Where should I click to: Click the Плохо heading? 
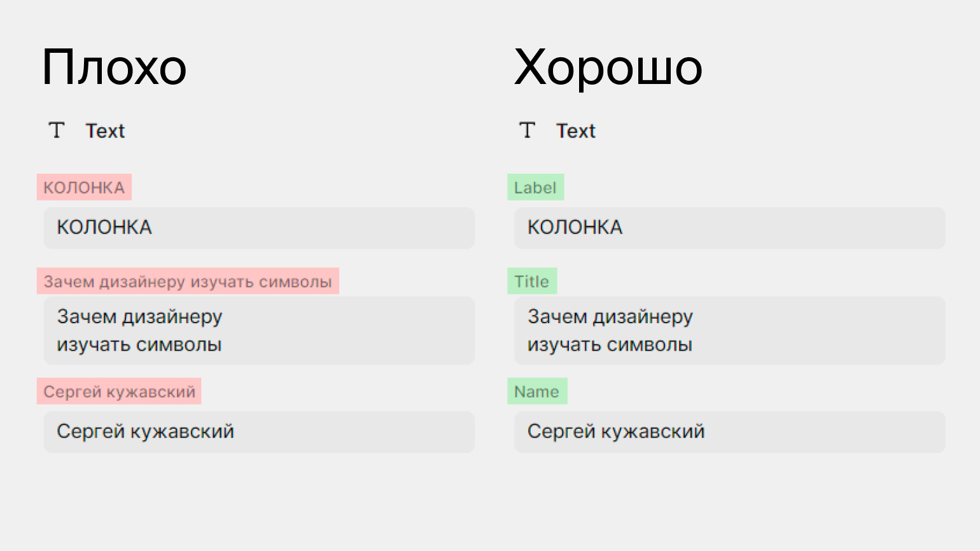click(114, 67)
